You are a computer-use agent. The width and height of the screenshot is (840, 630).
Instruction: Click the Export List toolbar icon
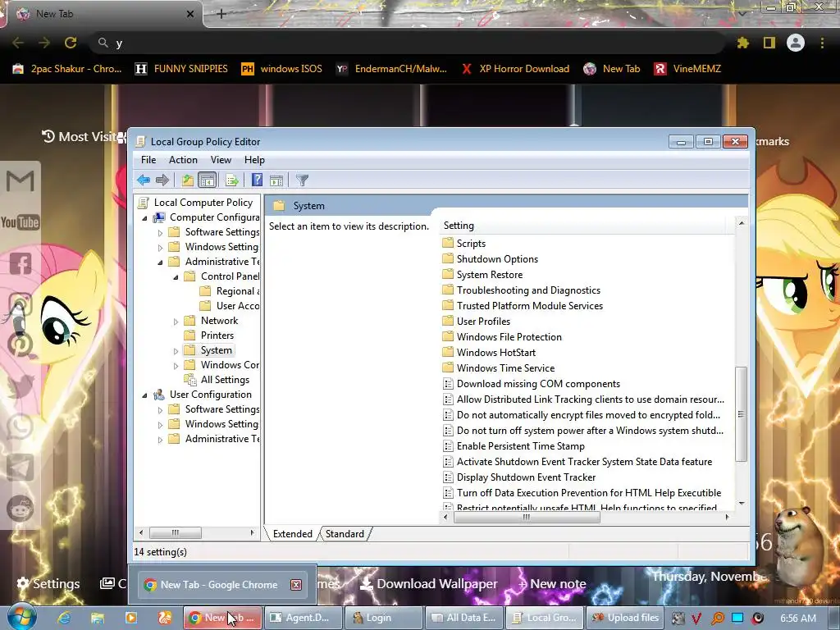[232, 180]
